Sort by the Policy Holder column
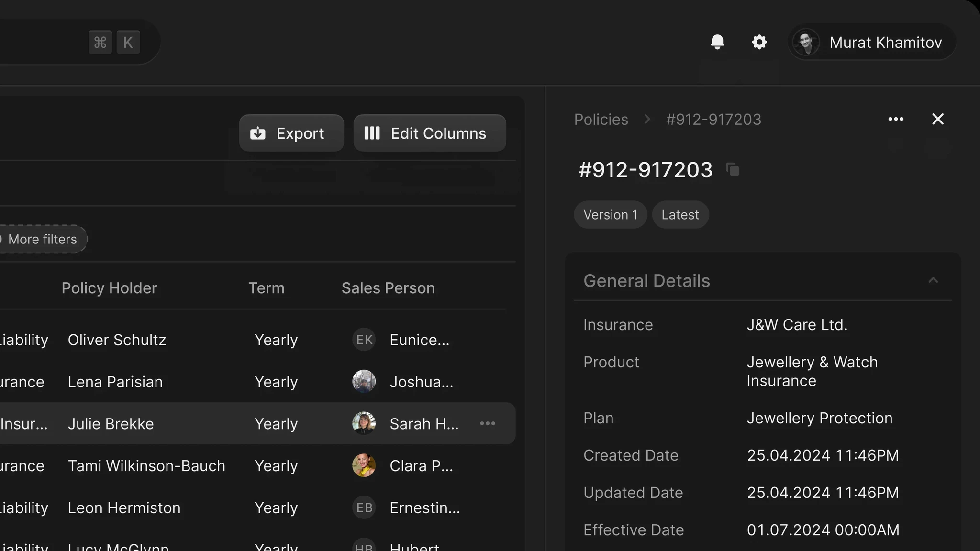 point(109,288)
